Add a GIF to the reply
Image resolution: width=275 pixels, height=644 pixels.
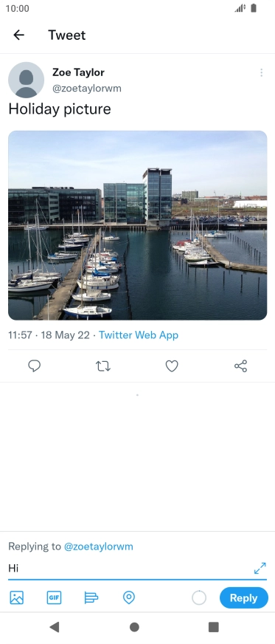coord(54,597)
